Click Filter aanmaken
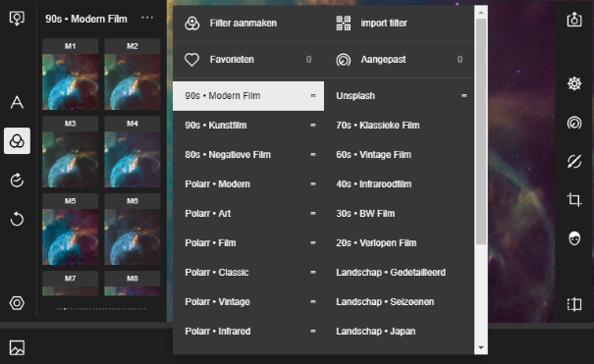Image resolution: width=594 pixels, height=364 pixels. [231, 24]
